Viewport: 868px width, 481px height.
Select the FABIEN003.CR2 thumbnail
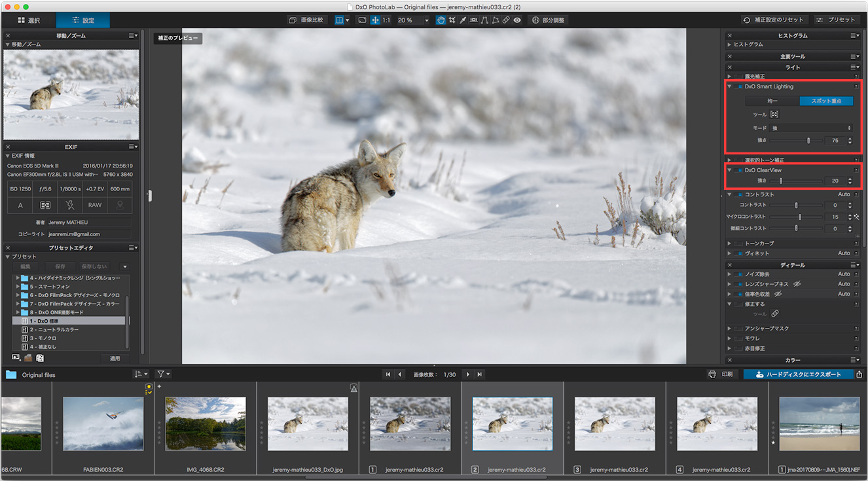(103, 424)
